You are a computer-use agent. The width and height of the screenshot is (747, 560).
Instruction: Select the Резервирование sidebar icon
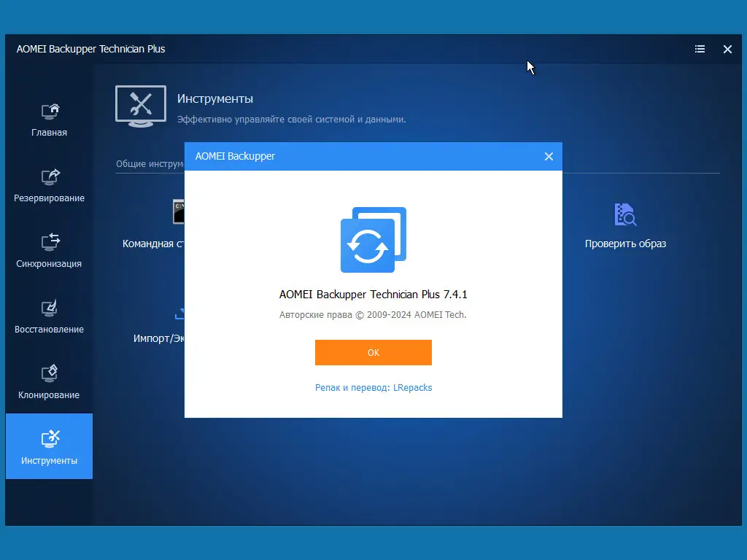click(x=49, y=177)
